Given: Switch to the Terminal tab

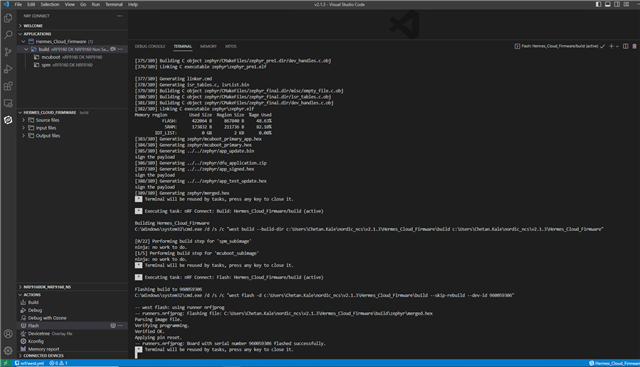Looking at the screenshot, I should (x=183, y=47).
